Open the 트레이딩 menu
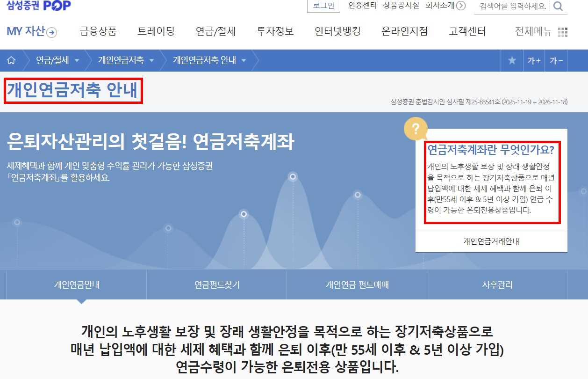Image resolution: width=588 pixels, height=379 pixels. point(156,31)
